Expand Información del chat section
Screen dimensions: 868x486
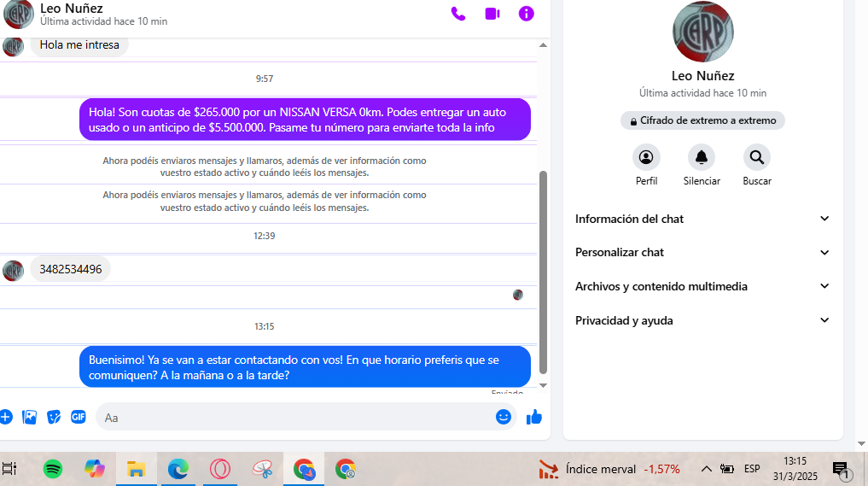tap(702, 219)
